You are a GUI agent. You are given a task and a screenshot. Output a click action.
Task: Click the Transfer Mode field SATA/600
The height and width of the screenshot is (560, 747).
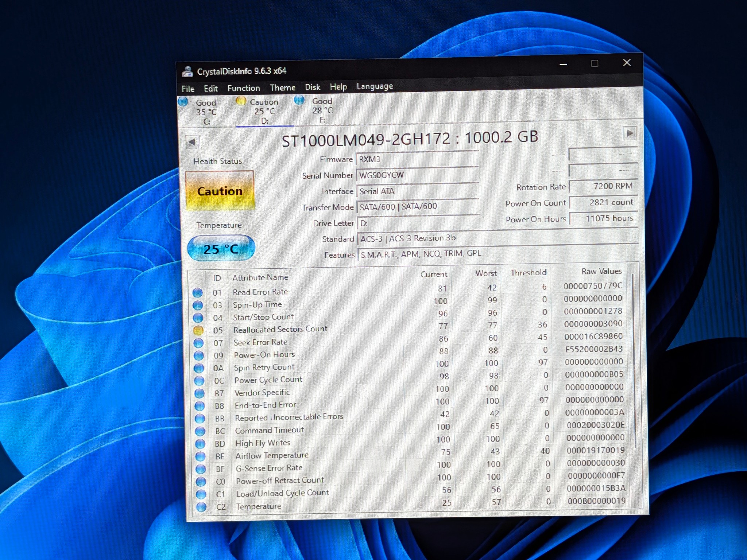pyautogui.click(x=418, y=207)
